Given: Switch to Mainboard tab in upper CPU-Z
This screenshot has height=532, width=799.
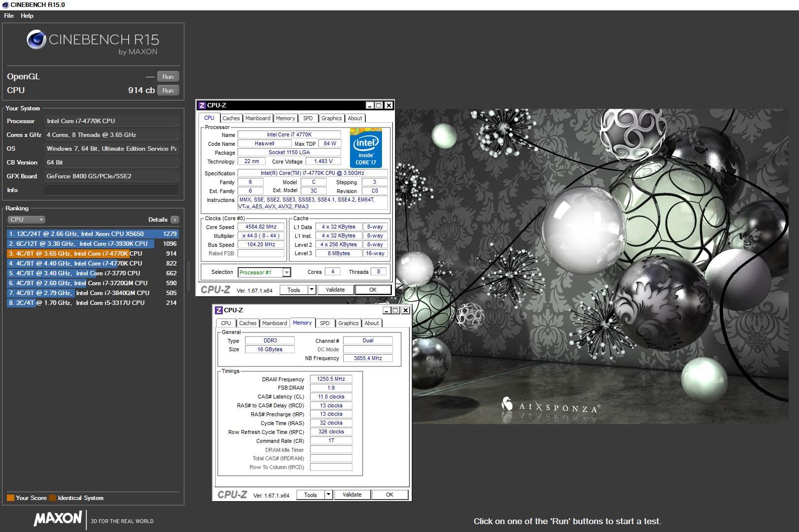Looking at the screenshot, I should [258, 118].
